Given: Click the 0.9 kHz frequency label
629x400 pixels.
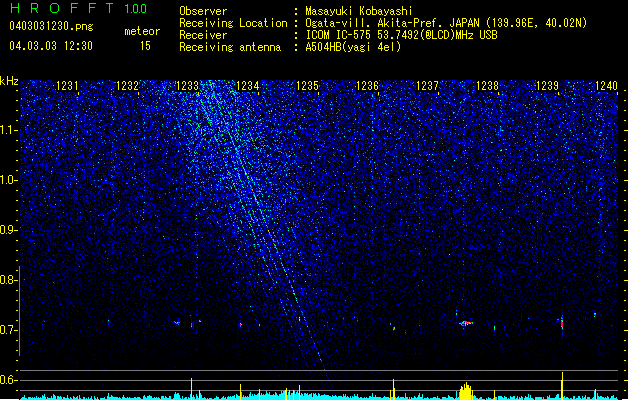Looking at the screenshot, I should [8, 230].
